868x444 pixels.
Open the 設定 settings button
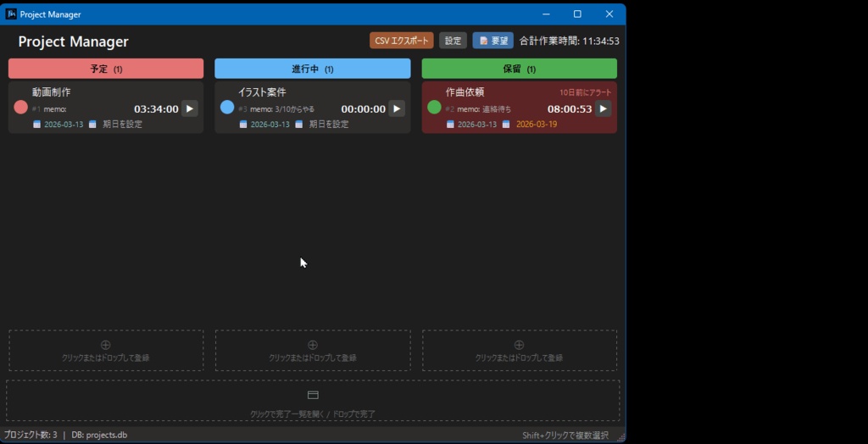[x=453, y=41]
